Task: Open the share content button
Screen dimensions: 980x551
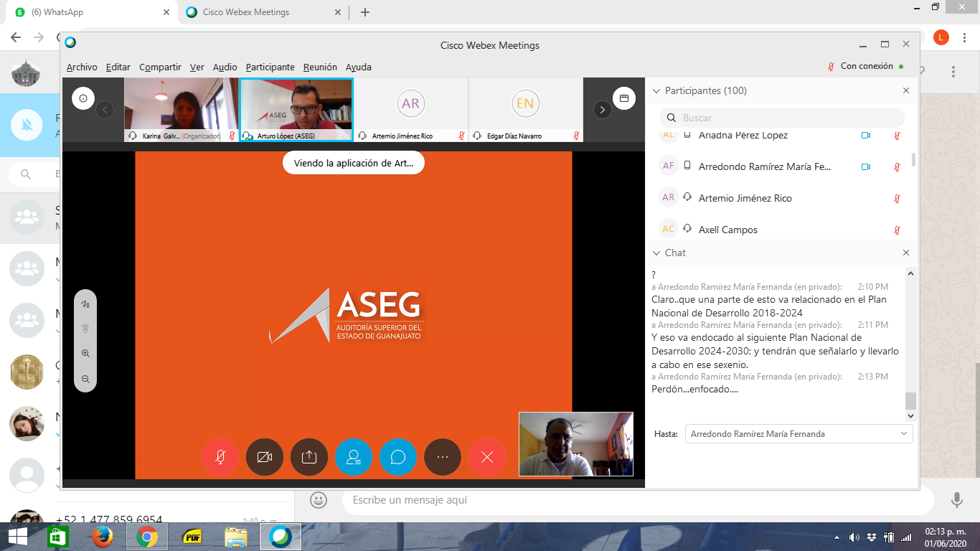Action: [309, 457]
